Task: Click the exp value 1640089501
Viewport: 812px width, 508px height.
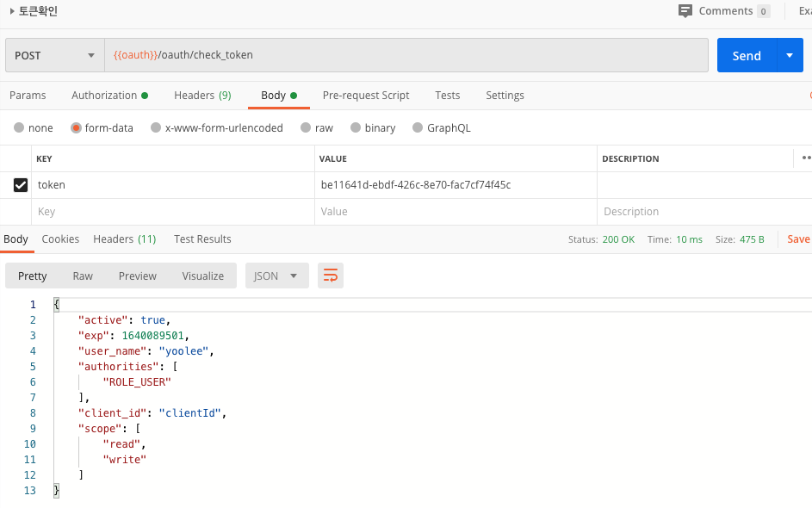Action: click(152, 336)
